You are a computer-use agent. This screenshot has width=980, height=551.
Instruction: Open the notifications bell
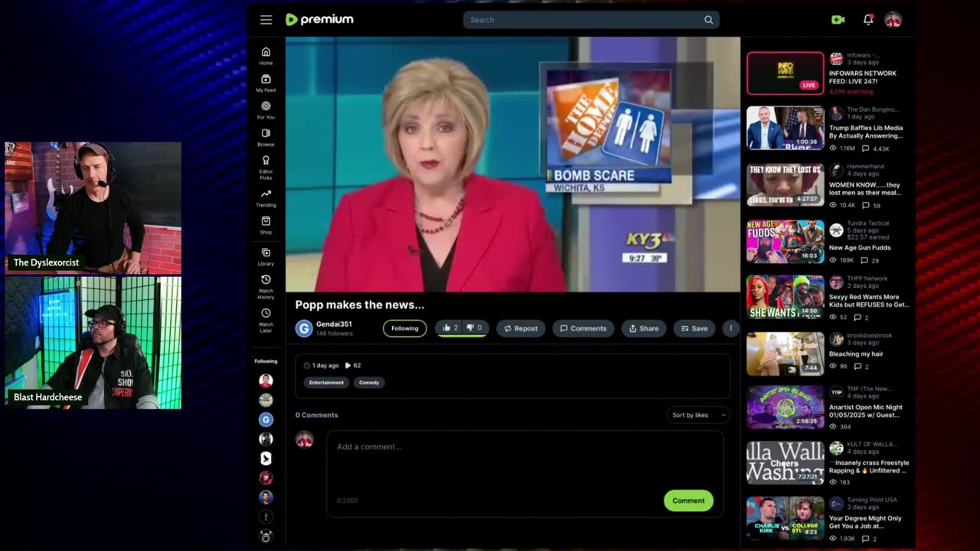[868, 20]
